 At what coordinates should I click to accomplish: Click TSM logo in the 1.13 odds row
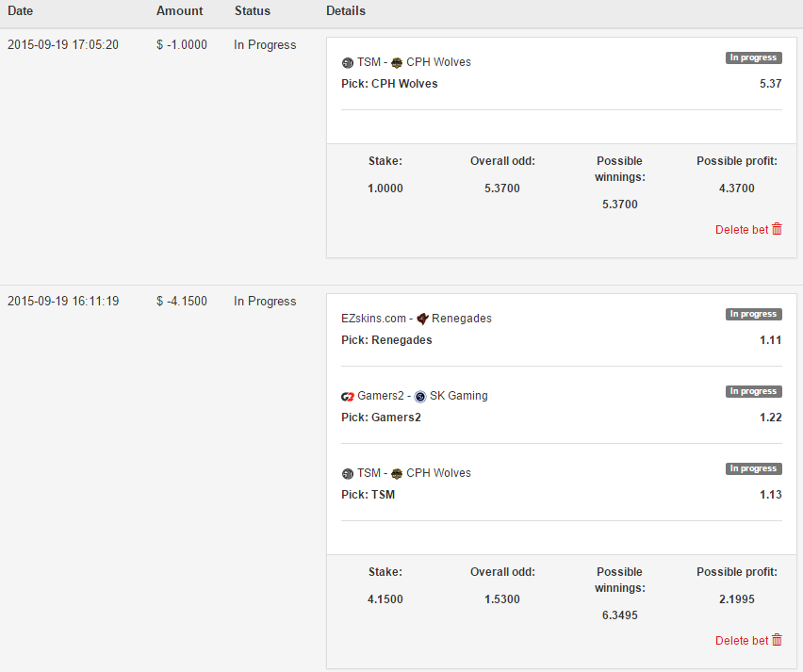pyautogui.click(x=348, y=474)
